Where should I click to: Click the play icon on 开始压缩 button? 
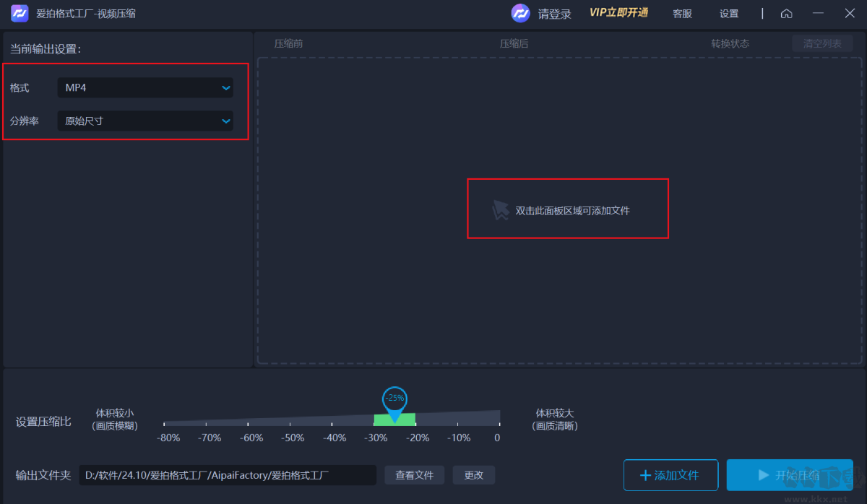pos(764,474)
